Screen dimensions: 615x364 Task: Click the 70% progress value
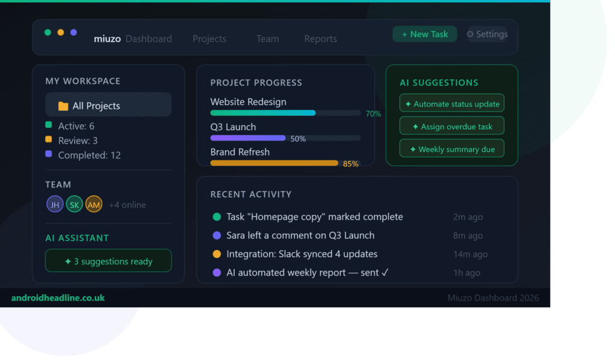373,114
